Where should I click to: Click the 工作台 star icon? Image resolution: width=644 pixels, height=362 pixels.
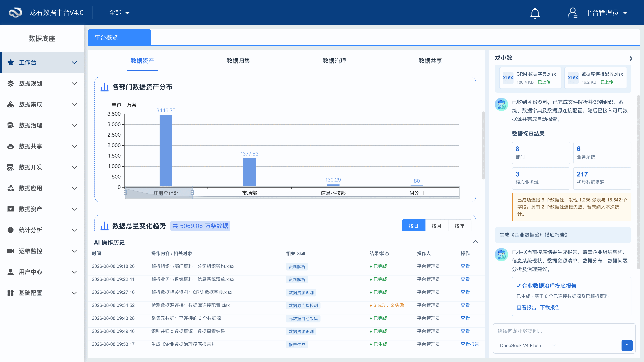click(11, 63)
